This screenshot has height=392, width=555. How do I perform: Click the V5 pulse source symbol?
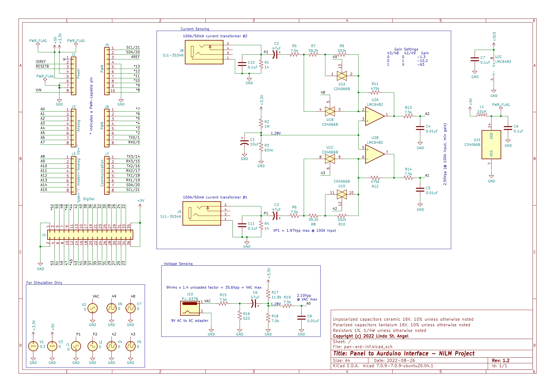[131, 346]
